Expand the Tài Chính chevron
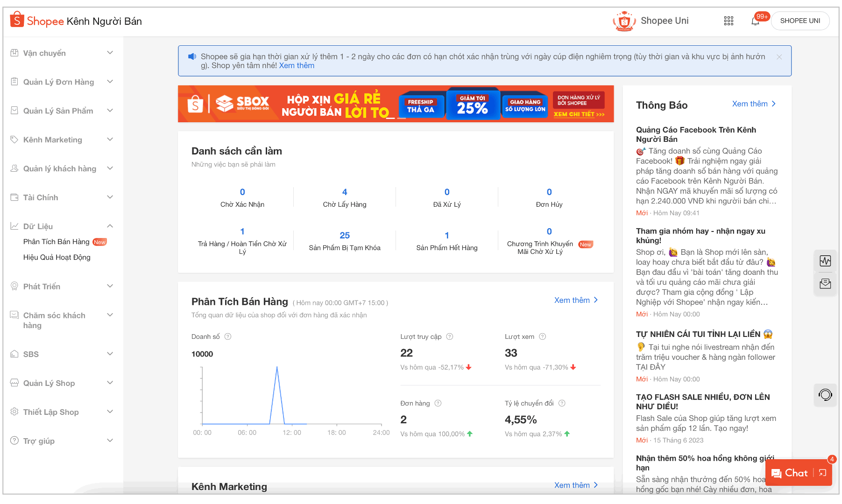Image resolution: width=842 pixels, height=504 pixels. pyautogui.click(x=110, y=197)
